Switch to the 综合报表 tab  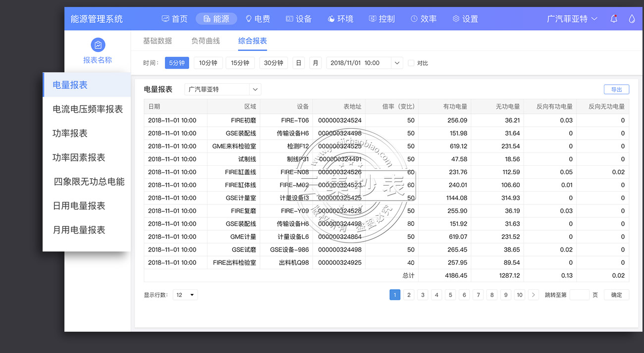pyautogui.click(x=253, y=41)
